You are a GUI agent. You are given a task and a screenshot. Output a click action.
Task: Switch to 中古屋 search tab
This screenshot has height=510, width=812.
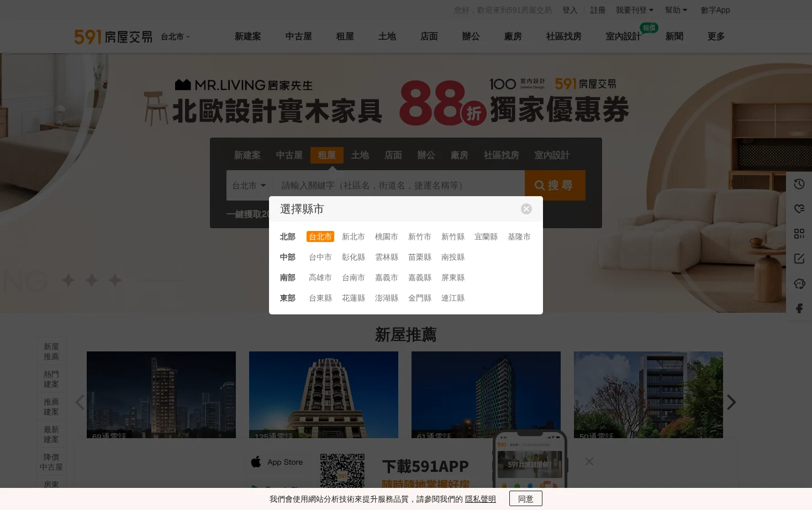pos(289,155)
